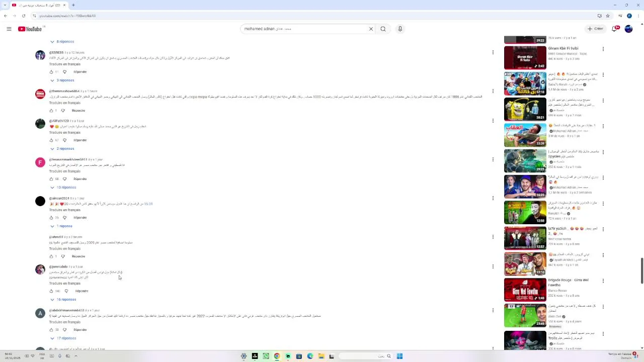Expand 2 réponses under @AliFathi123
Image resolution: width=644 pixels, height=362 pixels.
click(x=62, y=149)
